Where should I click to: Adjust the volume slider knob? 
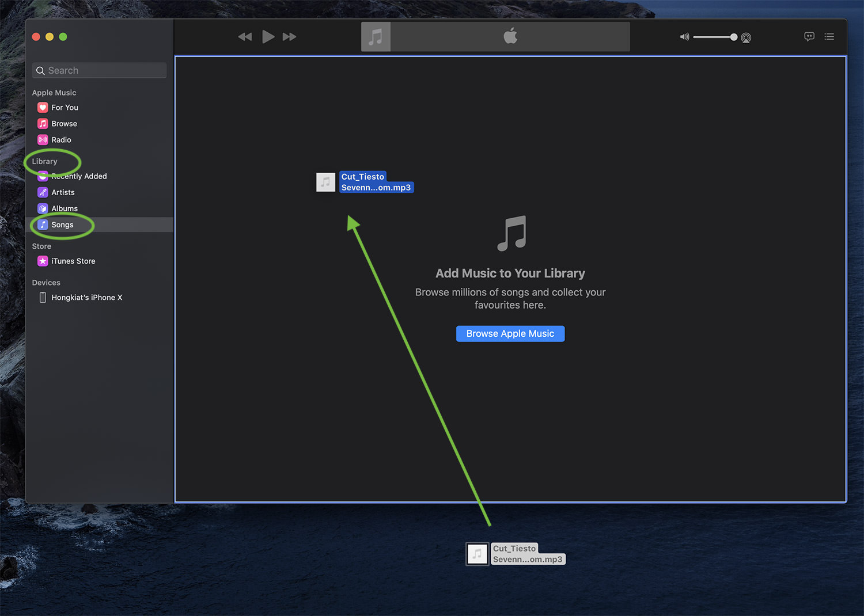click(x=733, y=37)
